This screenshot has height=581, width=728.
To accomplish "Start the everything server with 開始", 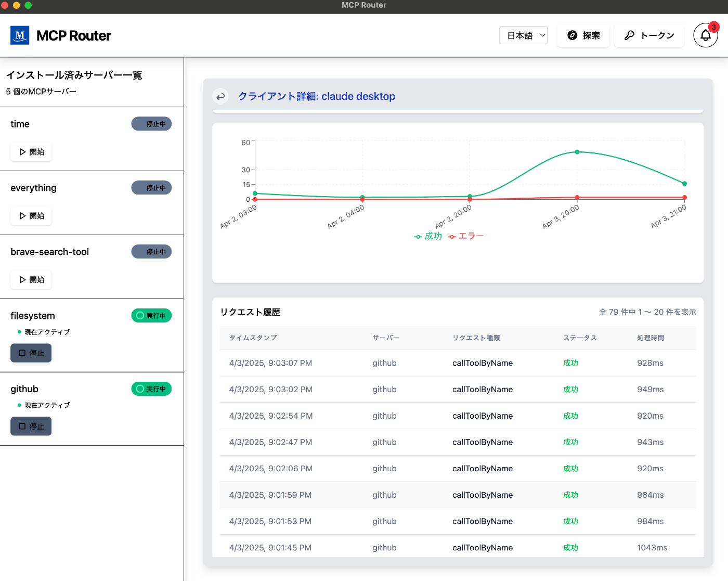I will [x=31, y=216].
